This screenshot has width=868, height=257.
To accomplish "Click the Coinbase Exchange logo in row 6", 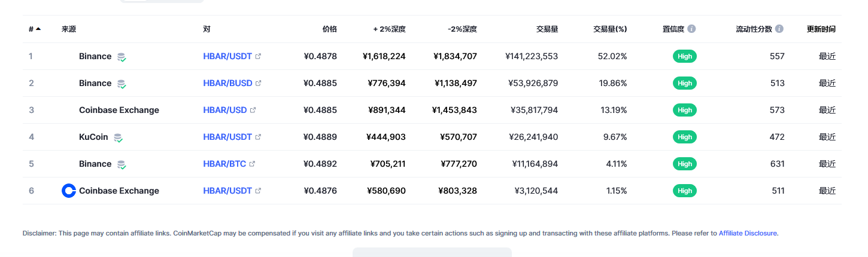I will click(x=69, y=191).
